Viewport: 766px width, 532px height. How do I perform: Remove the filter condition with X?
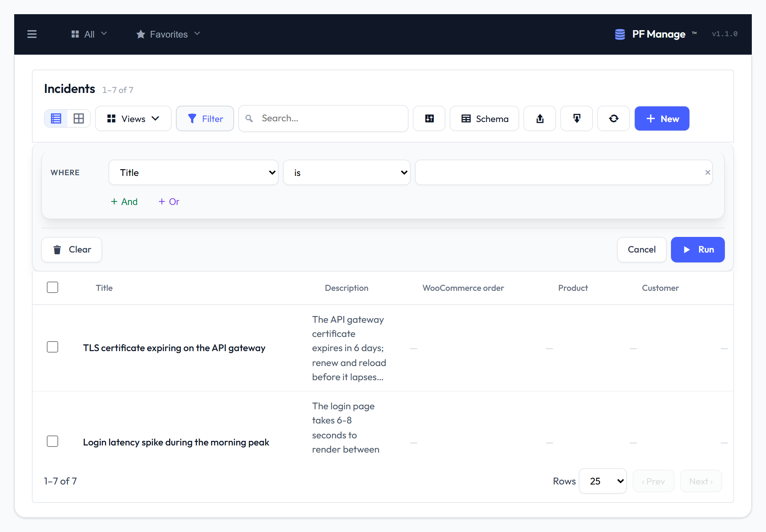click(x=707, y=172)
